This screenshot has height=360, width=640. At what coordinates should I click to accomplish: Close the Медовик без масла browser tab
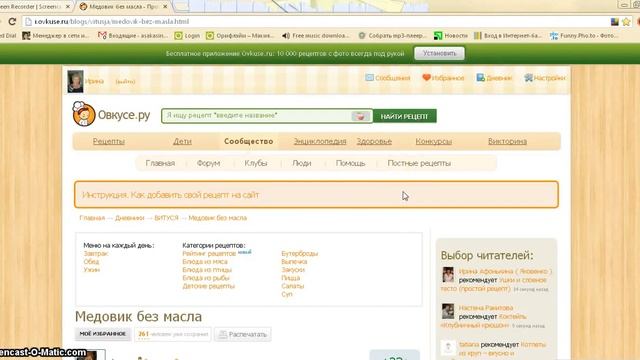pyautogui.click(x=165, y=7)
